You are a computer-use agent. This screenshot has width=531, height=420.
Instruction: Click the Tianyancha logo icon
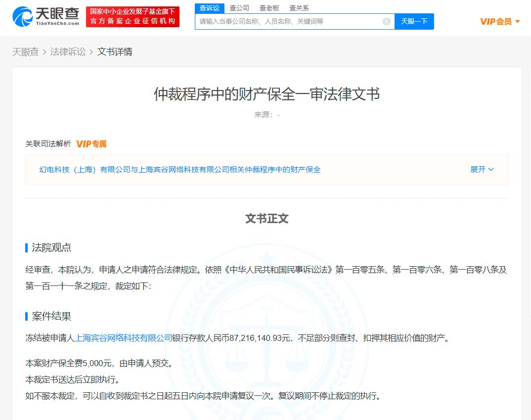(x=23, y=17)
